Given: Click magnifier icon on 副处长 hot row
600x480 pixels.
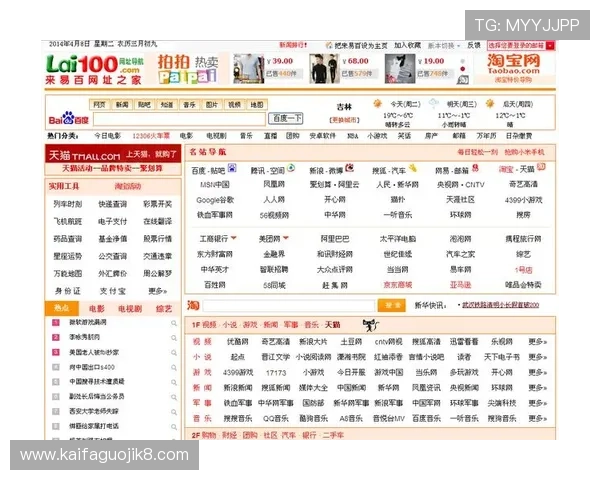Looking at the screenshot, I should coord(174,397).
